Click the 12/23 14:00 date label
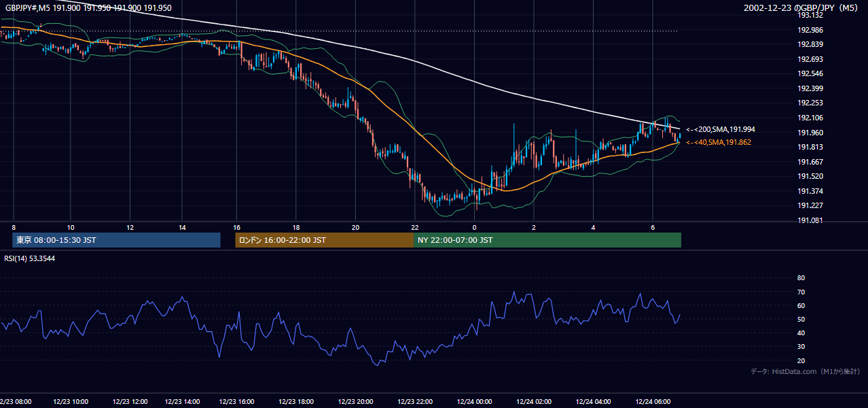 (183, 402)
